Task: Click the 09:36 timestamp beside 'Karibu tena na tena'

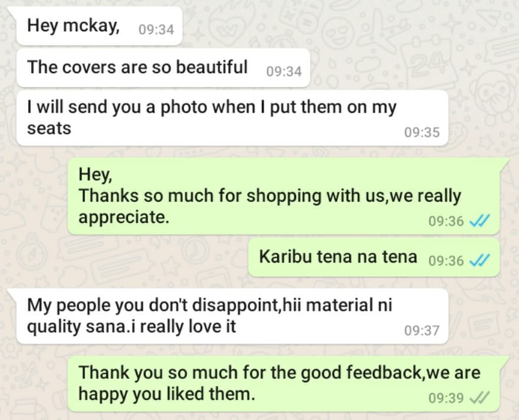Action: (446, 261)
